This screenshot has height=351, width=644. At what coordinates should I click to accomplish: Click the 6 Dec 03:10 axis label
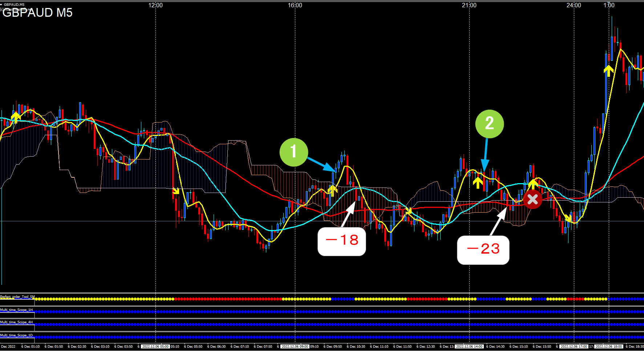[x=100, y=347]
